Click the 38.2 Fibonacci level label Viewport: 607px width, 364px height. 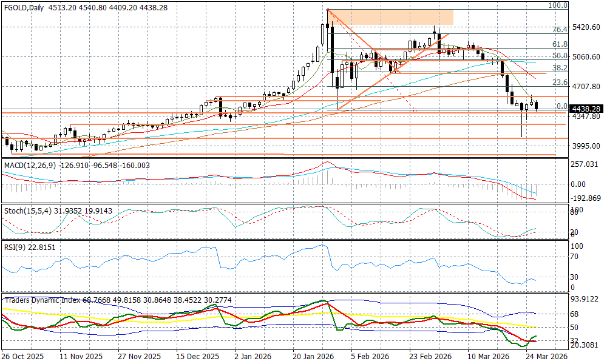[559, 69]
